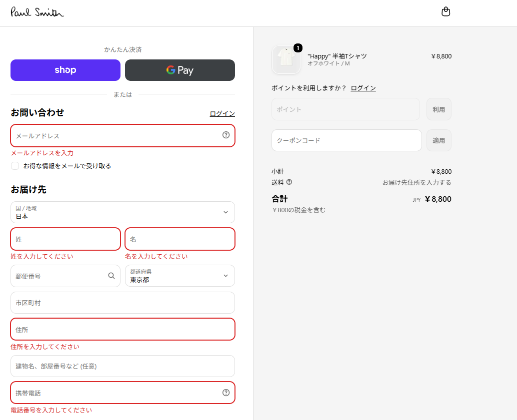This screenshot has height=420, width=517.
Task: Focus the 市区町村 city field
Action: [122, 303]
